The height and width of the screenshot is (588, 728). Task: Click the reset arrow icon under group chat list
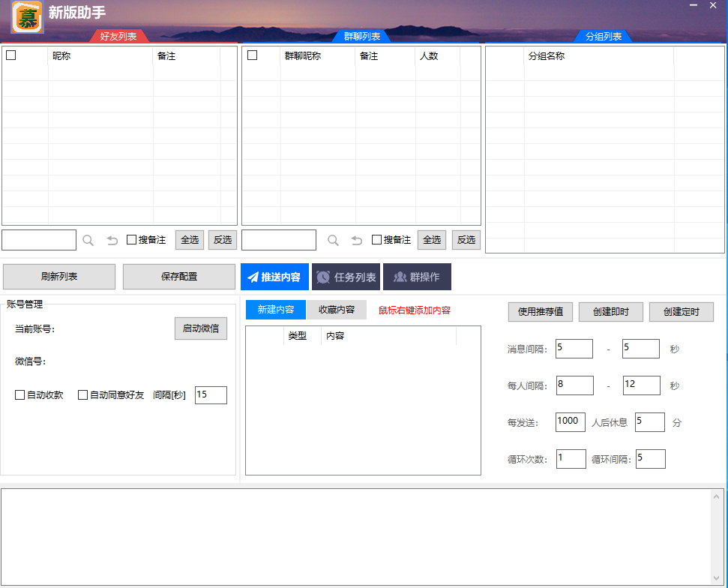click(357, 240)
